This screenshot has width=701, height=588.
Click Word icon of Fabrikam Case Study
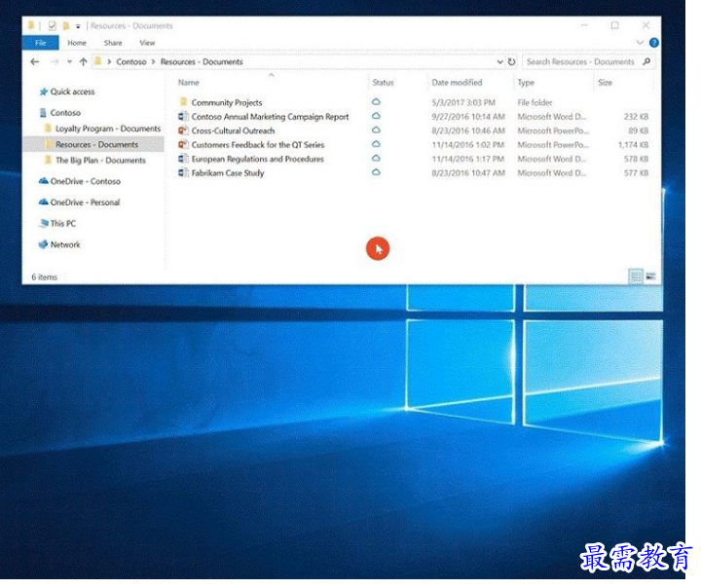pos(183,172)
